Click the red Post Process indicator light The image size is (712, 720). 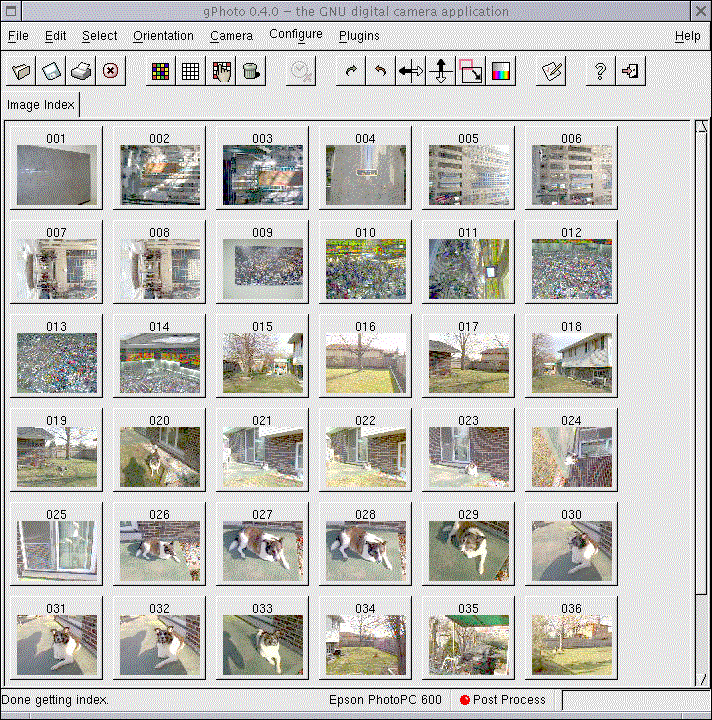pyautogui.click(x=465, y=700)
